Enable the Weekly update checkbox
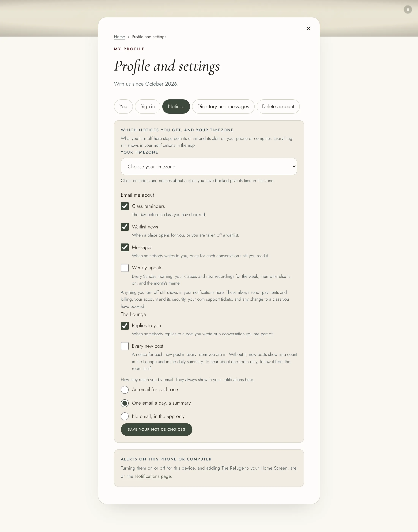 point(125,268)
